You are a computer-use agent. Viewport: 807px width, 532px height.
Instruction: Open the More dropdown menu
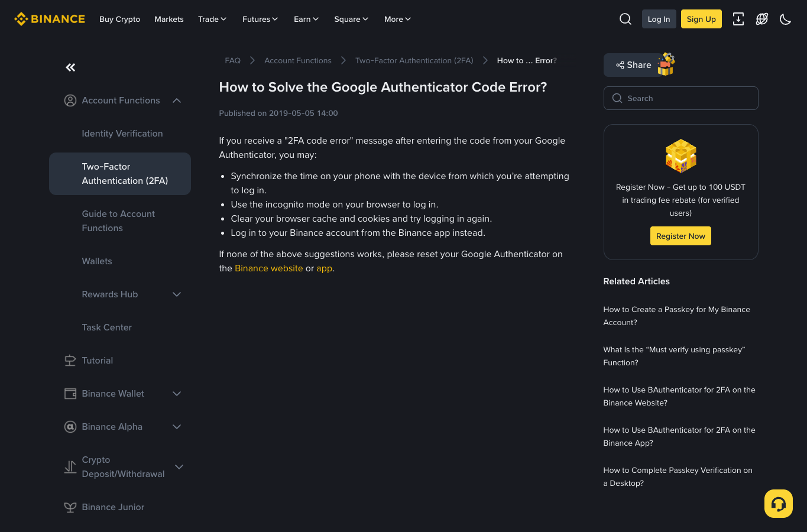pos(397,19)
